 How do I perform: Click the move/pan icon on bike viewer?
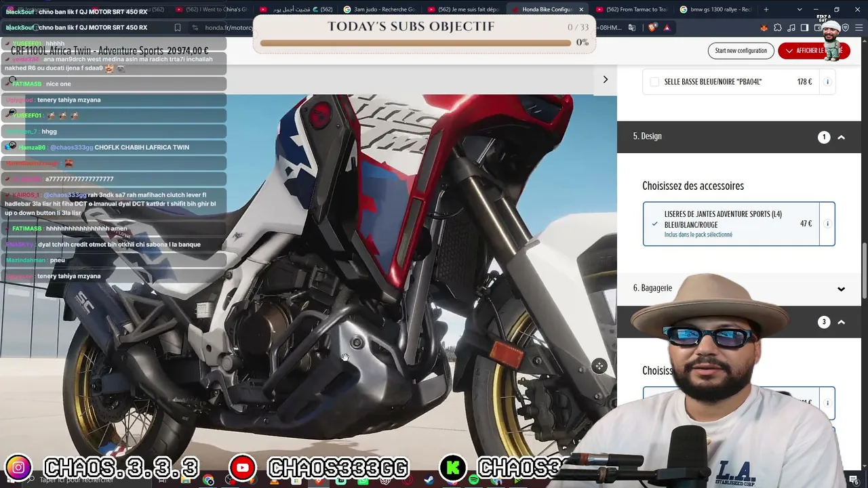click(x=599, y=367)
